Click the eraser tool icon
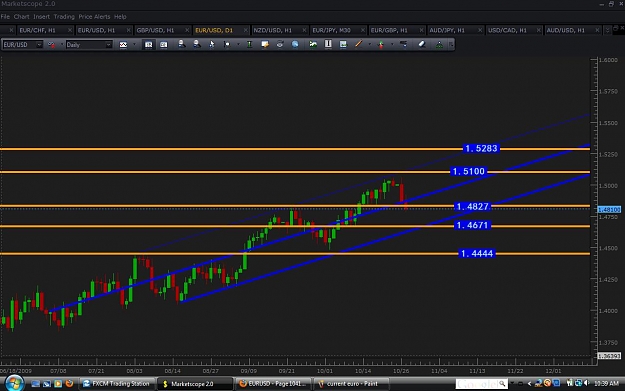 (422, 45)
